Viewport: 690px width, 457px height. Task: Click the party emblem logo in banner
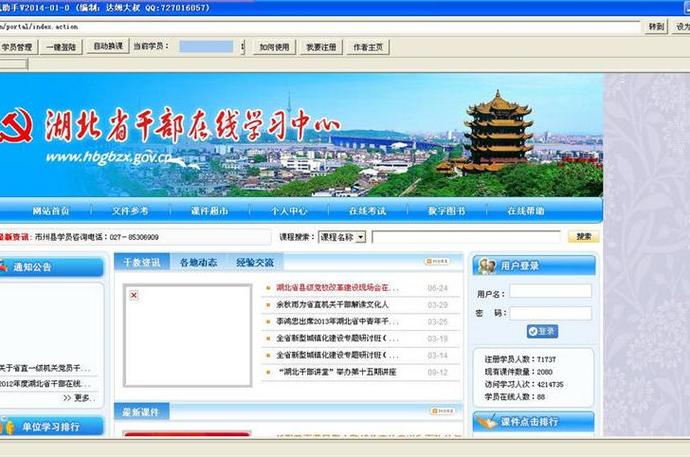tap(17, 126)
